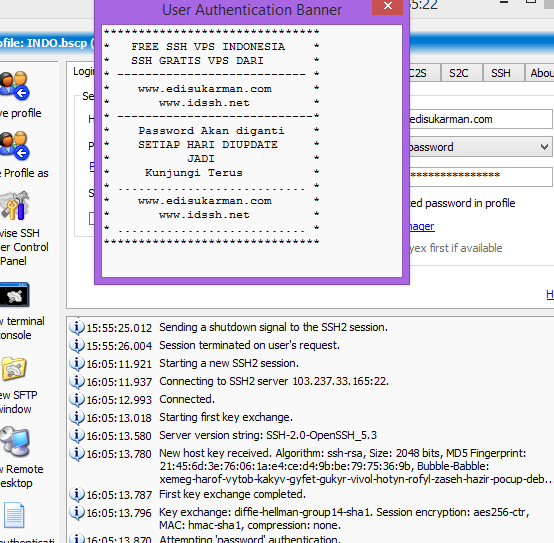This screenshot has height=543, width=554.
Task: Click the username field containing edisukarman.com
Action: pyautogui.click(x=481, y=119)
